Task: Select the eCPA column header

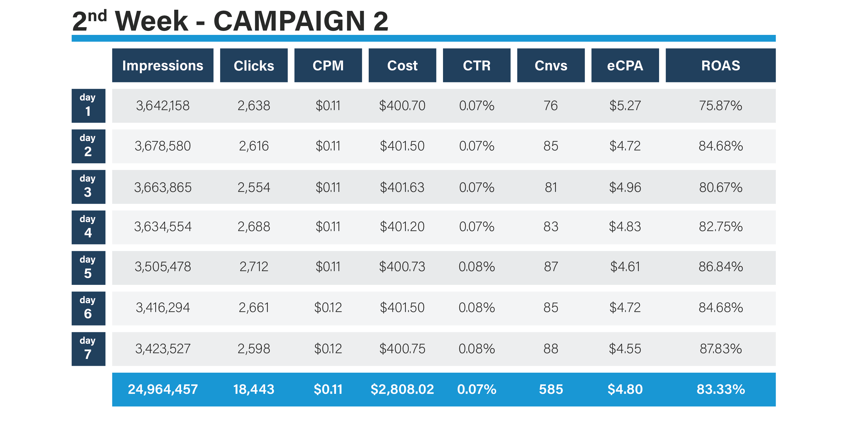Action: tap(625, 65)
